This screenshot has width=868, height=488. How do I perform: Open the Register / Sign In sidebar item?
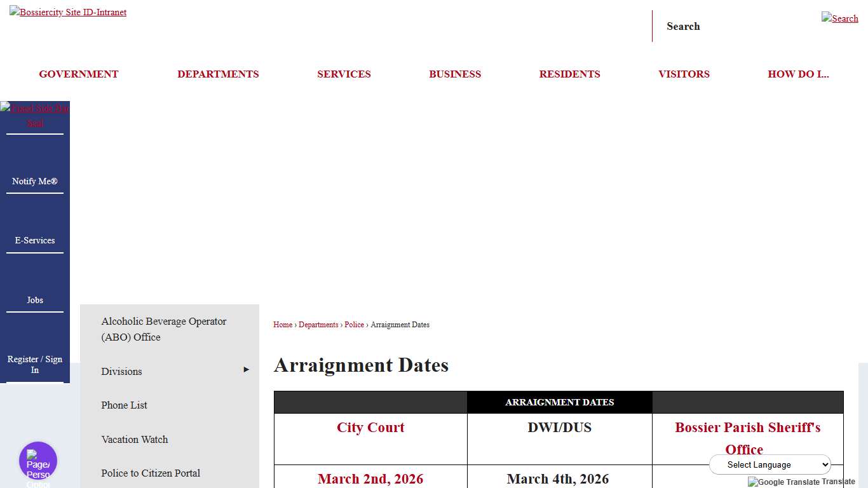pyautogui.click(x=35, y=364)
